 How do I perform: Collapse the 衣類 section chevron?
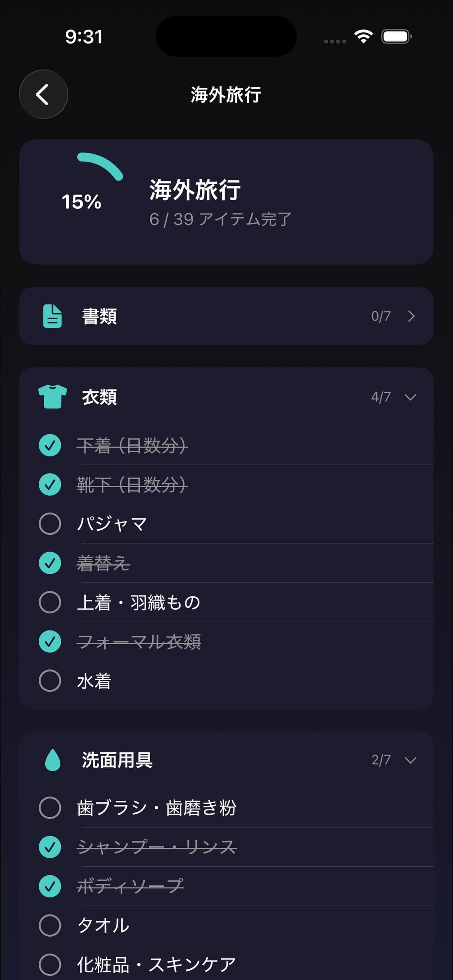pyautogui.click(x=410, y=397)
